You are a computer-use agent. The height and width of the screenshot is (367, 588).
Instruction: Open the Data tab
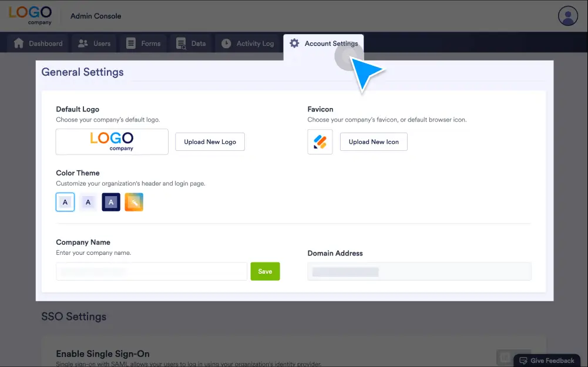[x=191, y=43]
